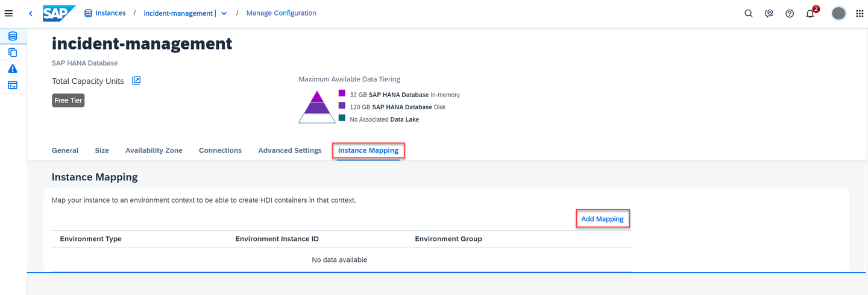Image resolution: width=868 pixels, height=295 pixels.
Task: Click the Manage Configuration breadcrumb
Action: [281, 13]
